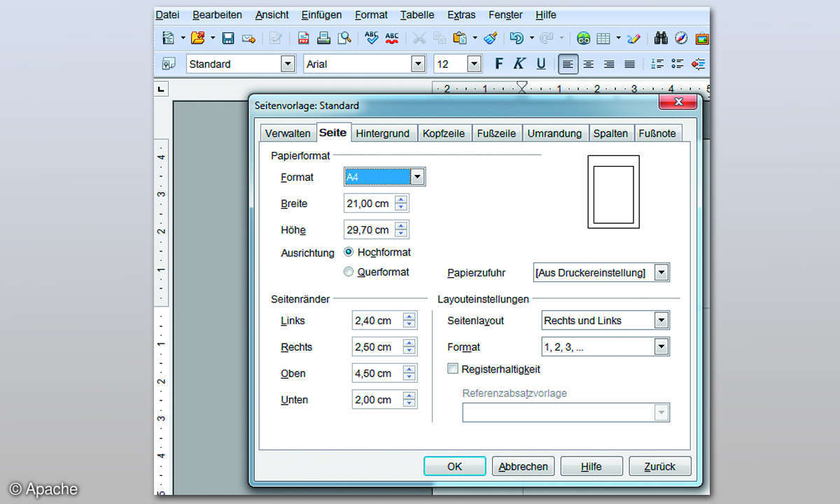Click the Abbrechen button
This screenshot has width=840, height=504.
tap(524, 466)
